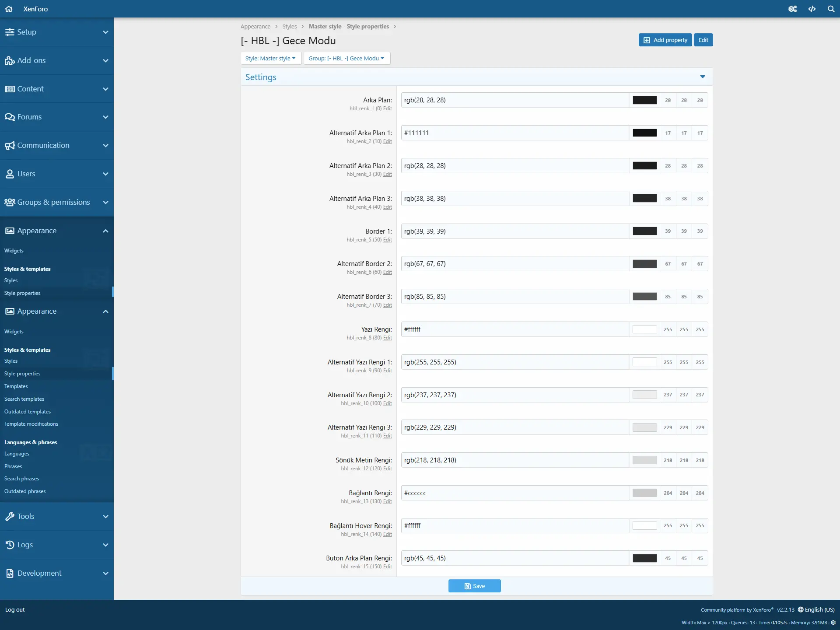Click the Edit button for master style

point(703,40)
